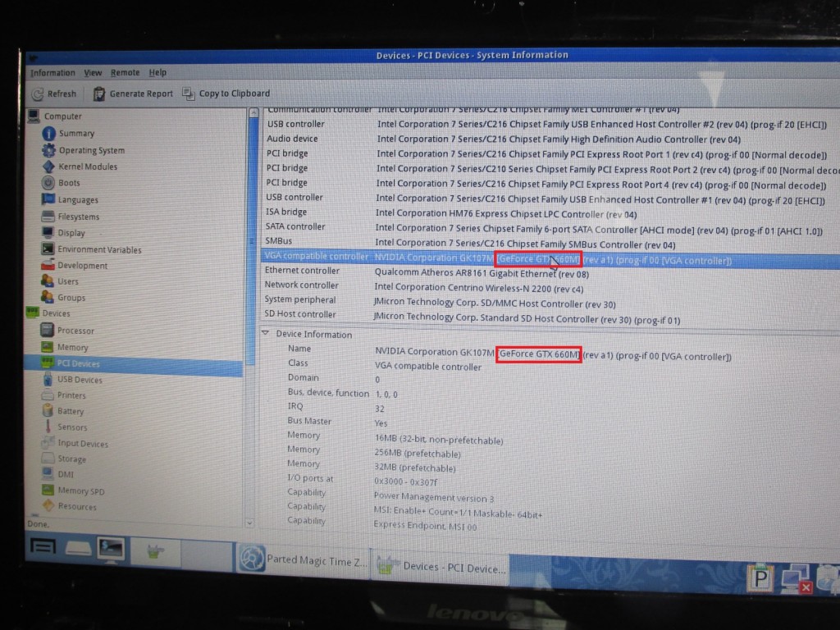Click the taskbar drive icon
The width and height of the screenshot is (840, 630).
point(78,548)
